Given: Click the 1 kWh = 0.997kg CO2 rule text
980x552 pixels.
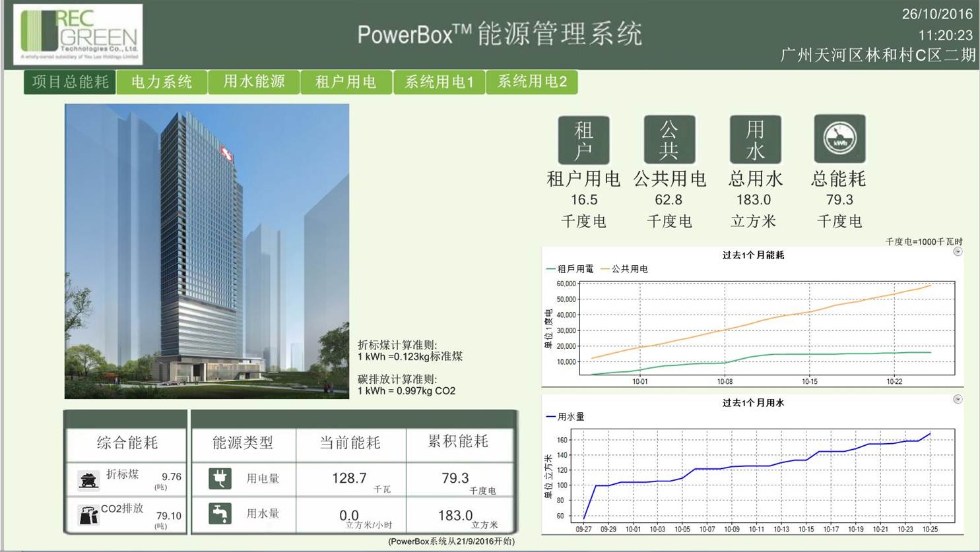Looking at the screenshot, I should pyautogui.click(x=407, y=391).
